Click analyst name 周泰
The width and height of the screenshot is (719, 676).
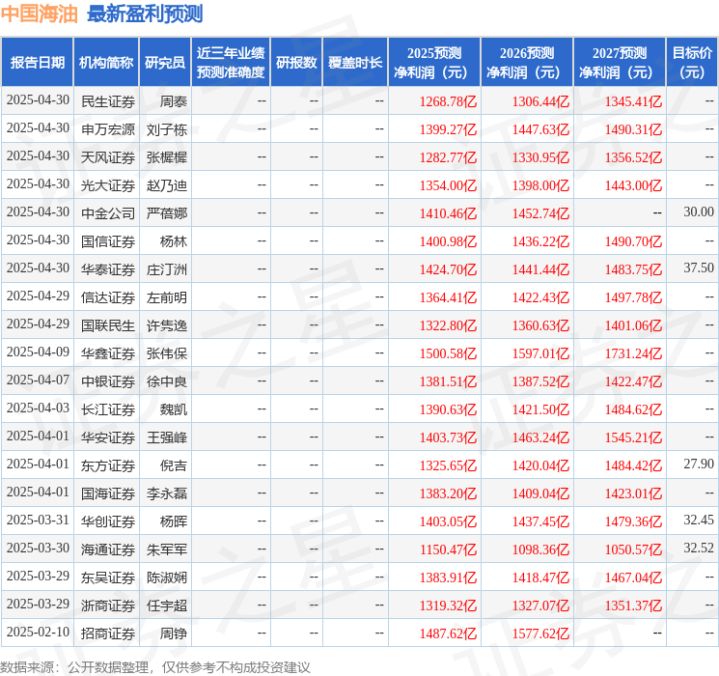[x=173, y=101]
